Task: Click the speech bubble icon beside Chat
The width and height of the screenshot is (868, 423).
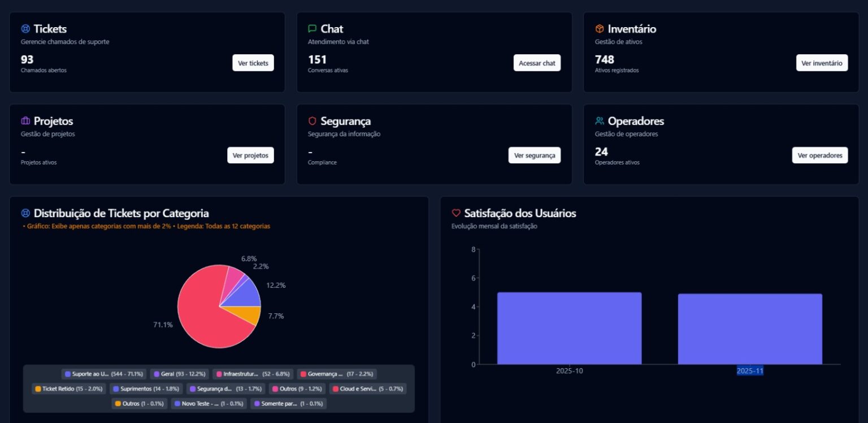Action: pos(313,29)
